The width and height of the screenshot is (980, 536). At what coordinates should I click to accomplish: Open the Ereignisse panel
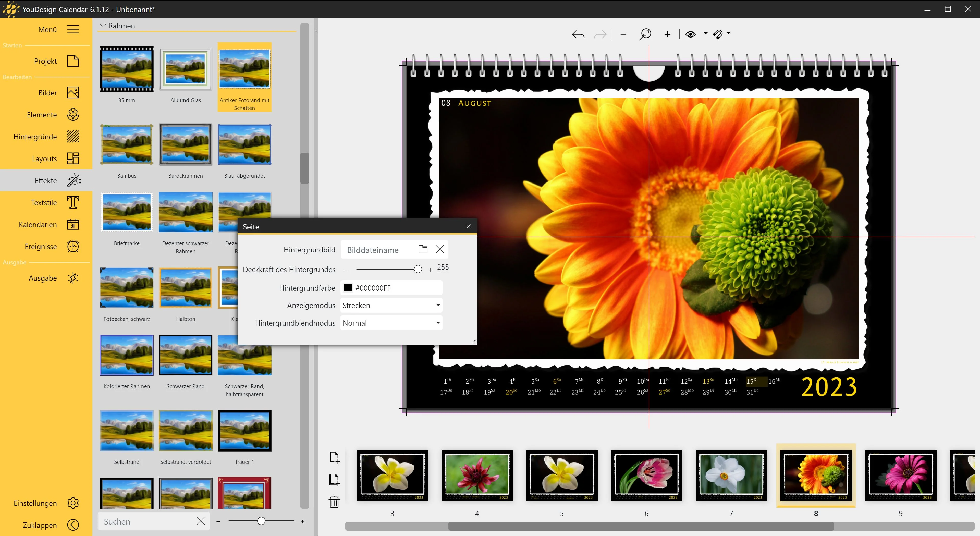point(46,247)
